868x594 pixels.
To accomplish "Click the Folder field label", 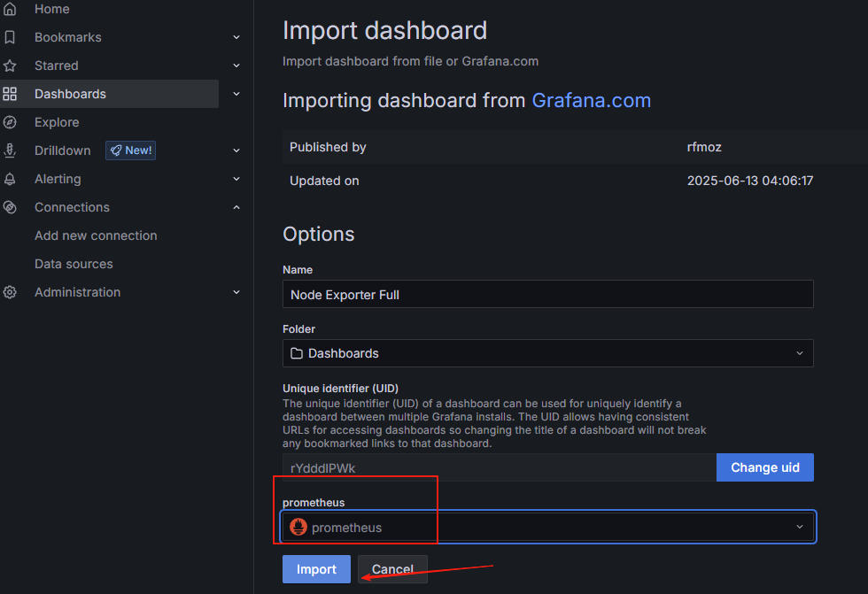I will 299,329.
